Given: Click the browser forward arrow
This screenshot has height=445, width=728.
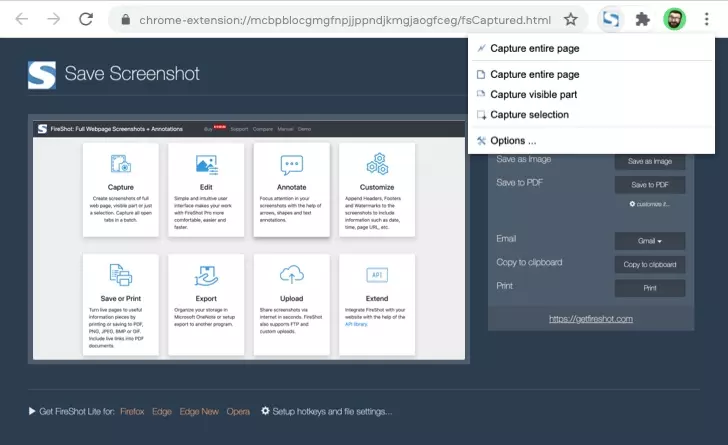Looking at the screenshot, I should pyautogui.click(x=54, y=19).
